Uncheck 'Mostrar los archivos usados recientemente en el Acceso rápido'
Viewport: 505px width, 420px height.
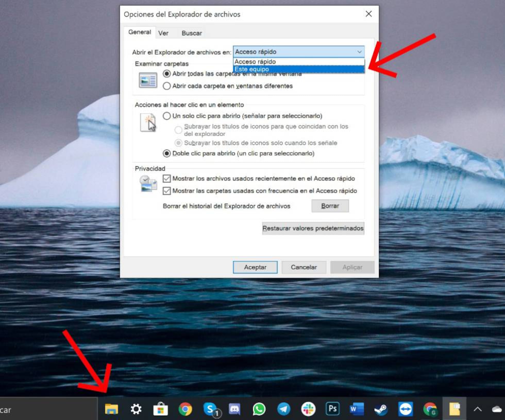pyautogui.click(x=166, y=179)
